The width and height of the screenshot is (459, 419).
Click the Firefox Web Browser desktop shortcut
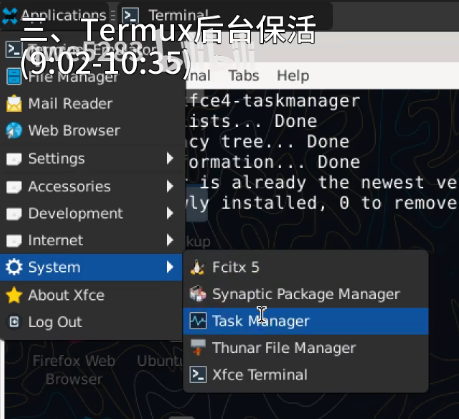(x=74, y=370)
